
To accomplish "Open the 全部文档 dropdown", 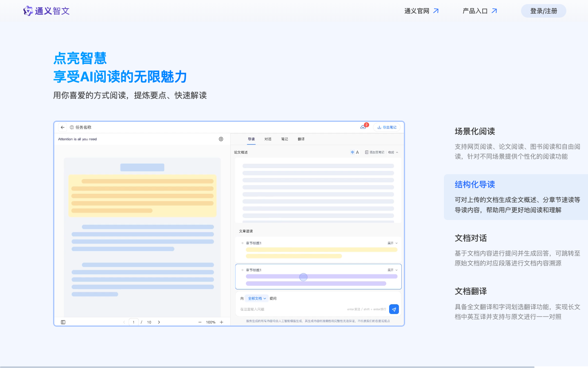I will 256,298.
